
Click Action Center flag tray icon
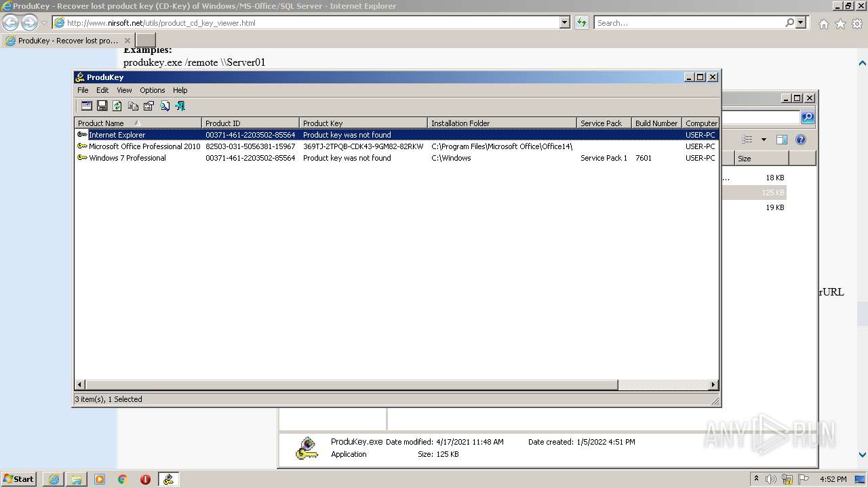pos(804,479)
